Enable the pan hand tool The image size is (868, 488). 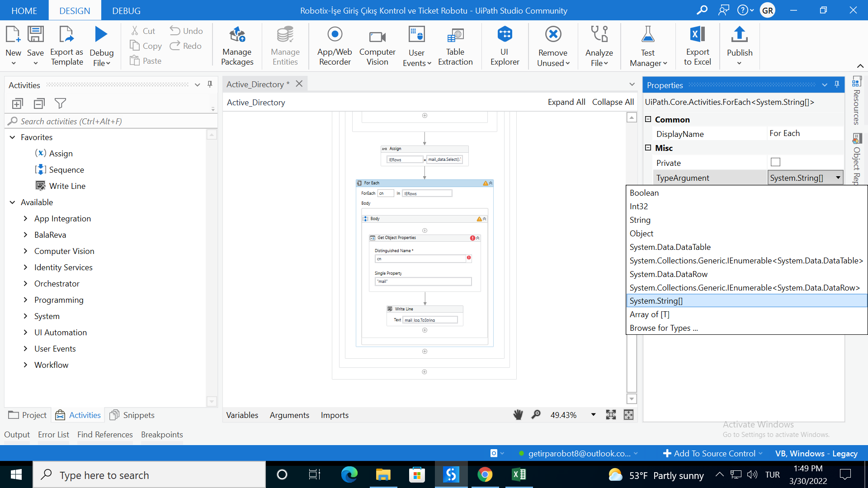[518, 415]
